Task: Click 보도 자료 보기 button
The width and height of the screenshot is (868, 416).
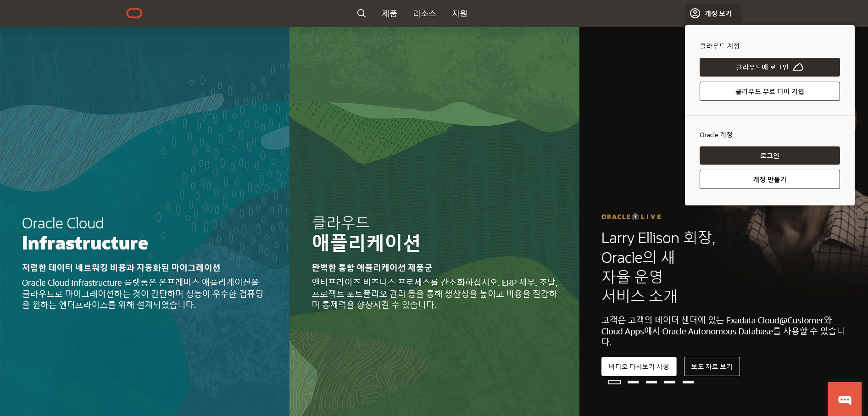Action: [712, 366]
